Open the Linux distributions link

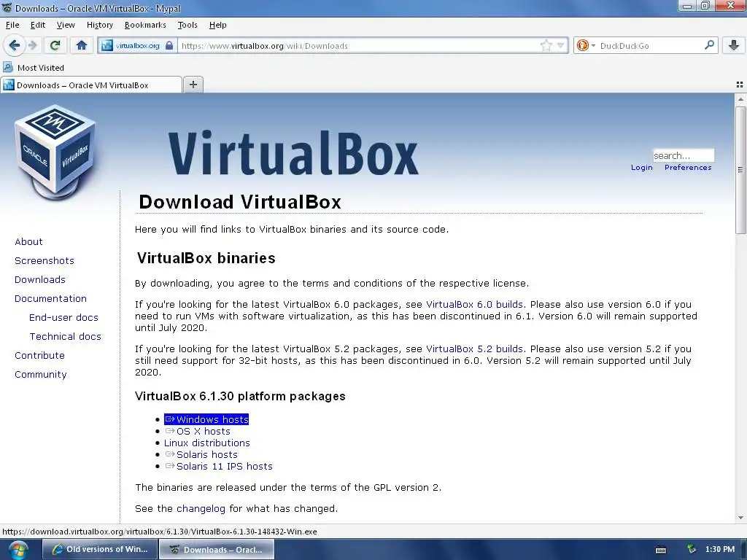206,443
